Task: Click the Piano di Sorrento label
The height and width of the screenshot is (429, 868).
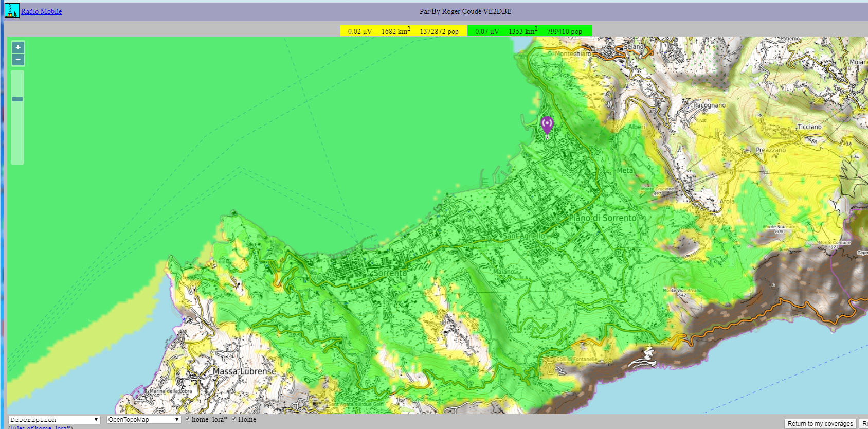Action: pyautogui.click(x=603, y=218)
